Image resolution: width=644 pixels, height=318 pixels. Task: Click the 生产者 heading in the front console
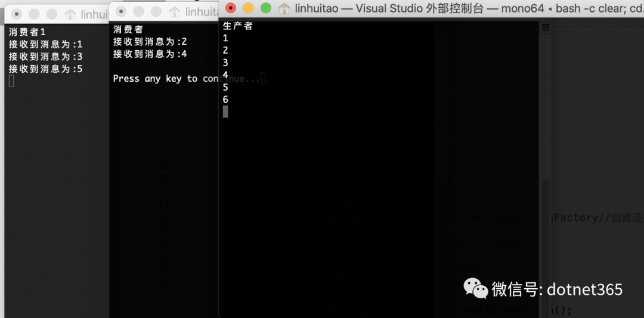pos(238,26)
